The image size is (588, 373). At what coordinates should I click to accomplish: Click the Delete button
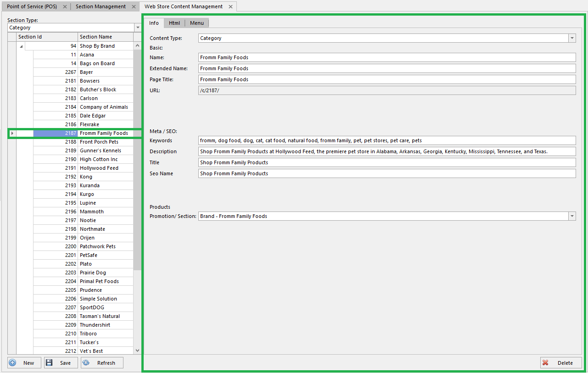(x=561, y=362)
